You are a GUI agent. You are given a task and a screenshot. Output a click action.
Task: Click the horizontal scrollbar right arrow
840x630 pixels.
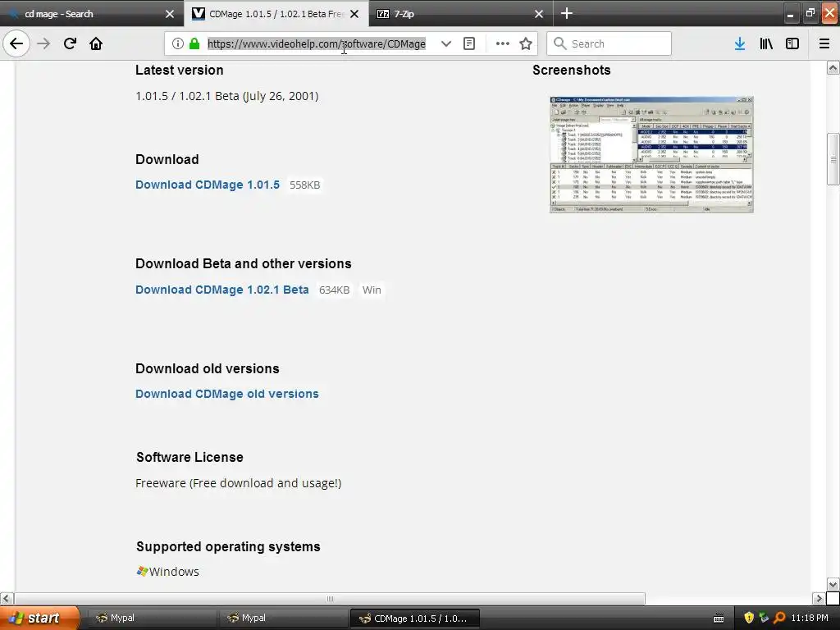(819, 598)
